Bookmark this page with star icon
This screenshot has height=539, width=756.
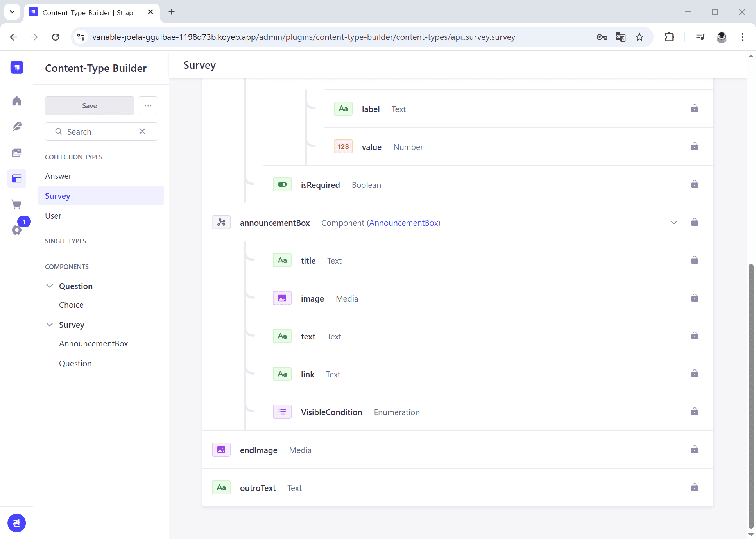640,37
